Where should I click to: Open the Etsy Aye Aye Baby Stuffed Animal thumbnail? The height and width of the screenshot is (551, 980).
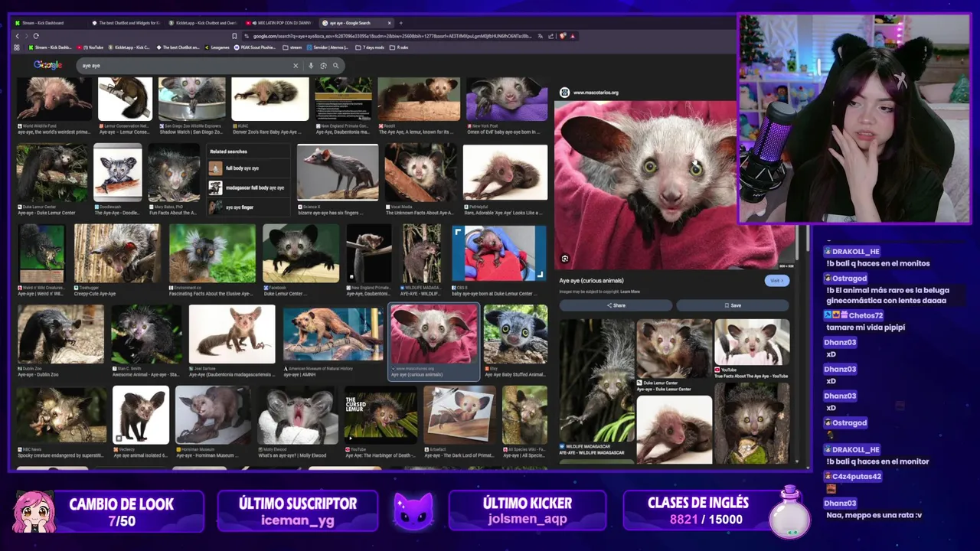pos(515,334)
